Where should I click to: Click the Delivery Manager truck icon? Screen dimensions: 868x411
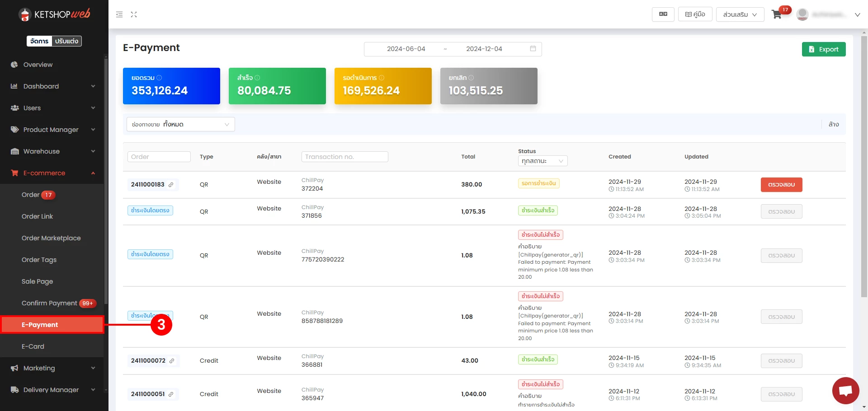point(14,390)
